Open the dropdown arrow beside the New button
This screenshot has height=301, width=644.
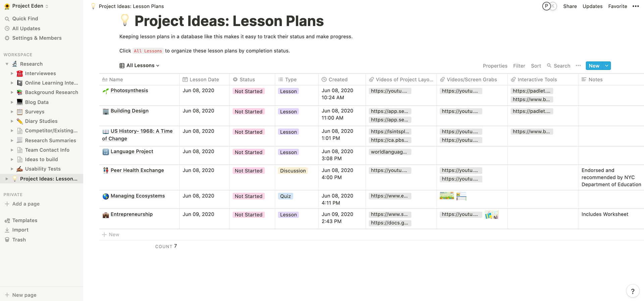(606, 66)
